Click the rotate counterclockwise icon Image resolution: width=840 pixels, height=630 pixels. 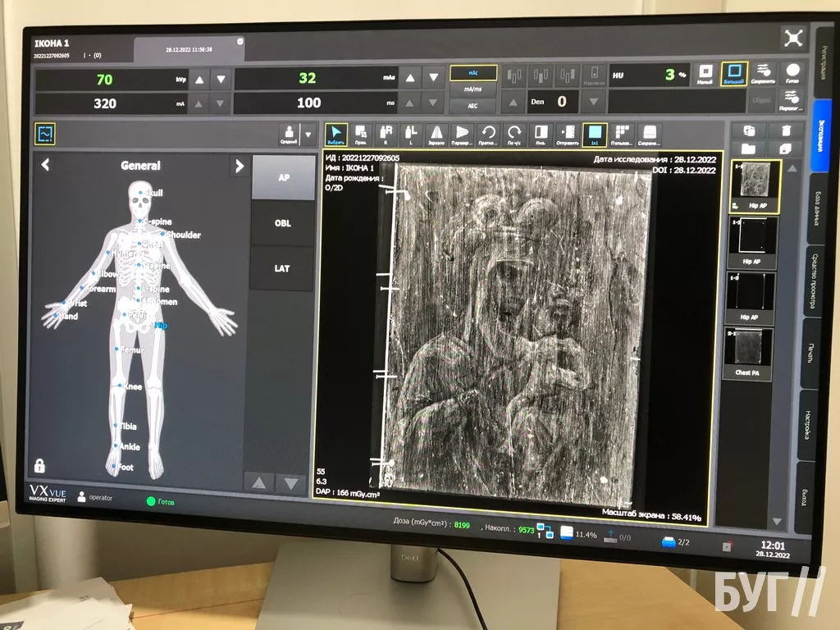(x=488, y=135)
